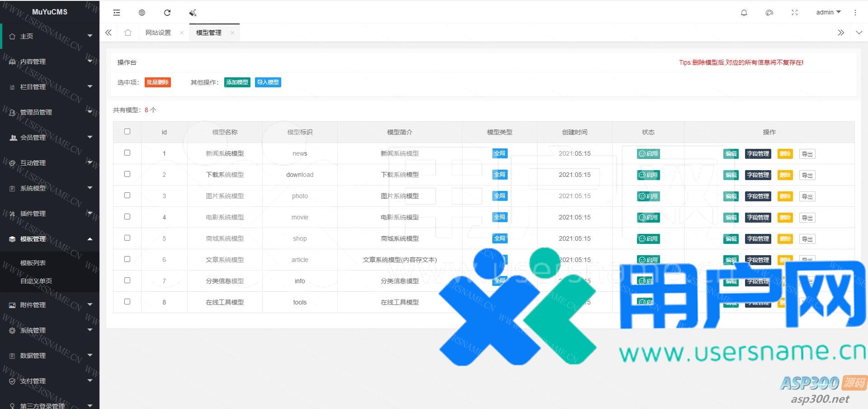The width and height of the screenshot is (868, 409).
Task: Toggle fullscreen mode icon
Action: click(x=794, y=13)
